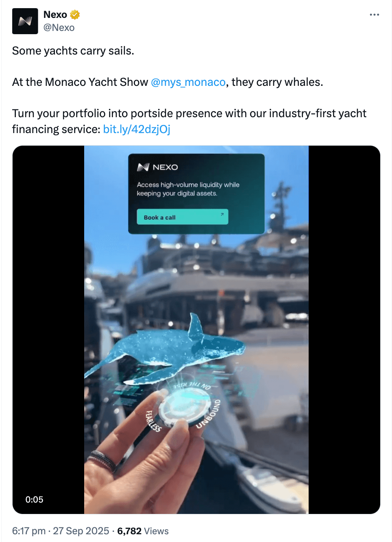This screenshot has width=392, height=542.
Task: Click the 0:05 video duration badge
Action: click(34, 500)
